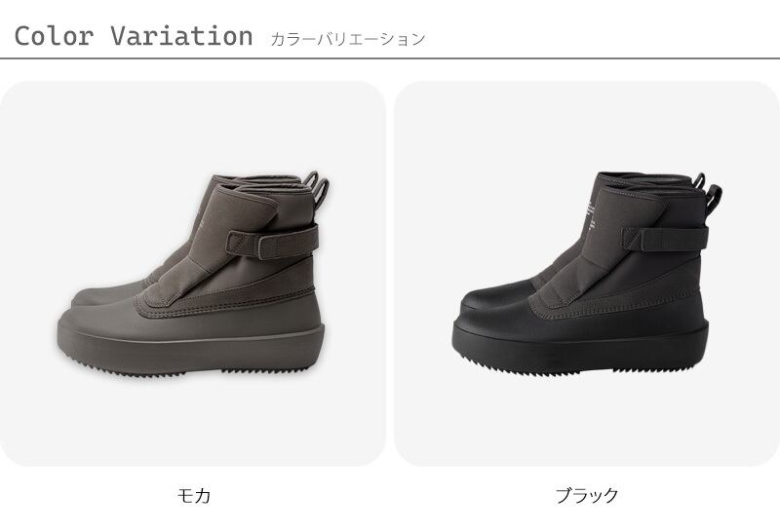Click empty gray area below the mocha boot
The height and width of the screenshot is (532, 780).
(192, 420)
